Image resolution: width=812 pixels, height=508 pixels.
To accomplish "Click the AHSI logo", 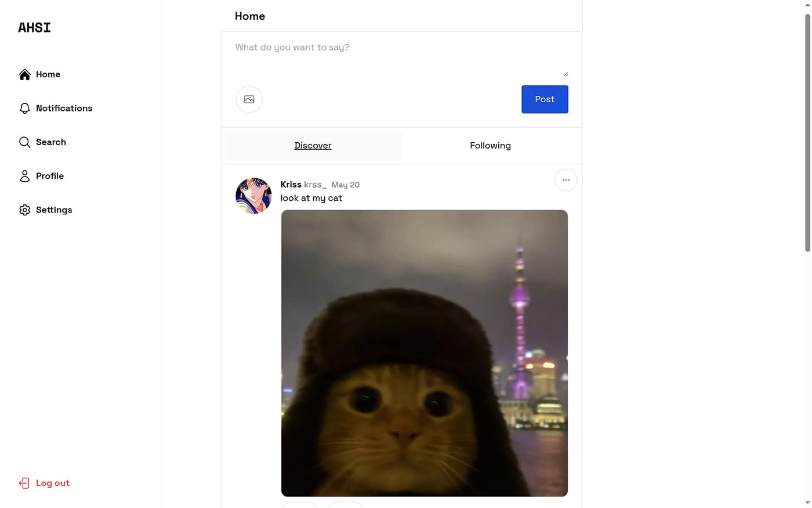I will tap(35, 27).
